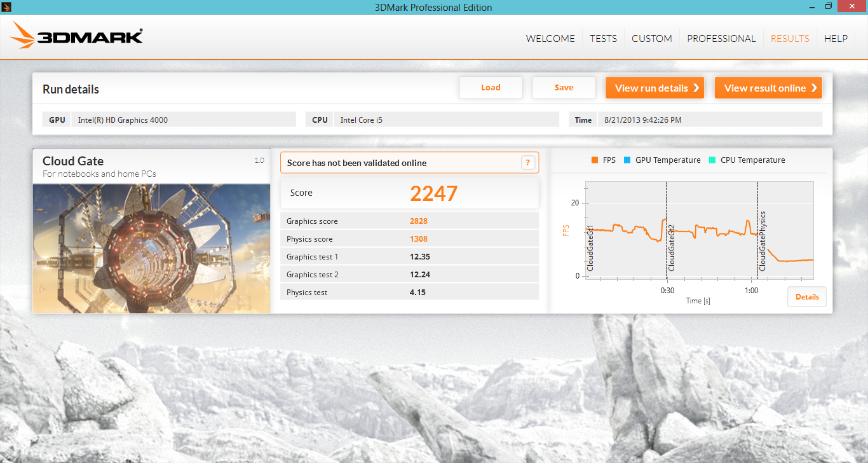868x463 pixels.
Task: Select the RESULTS tab
Action: (x=790, y=38)
